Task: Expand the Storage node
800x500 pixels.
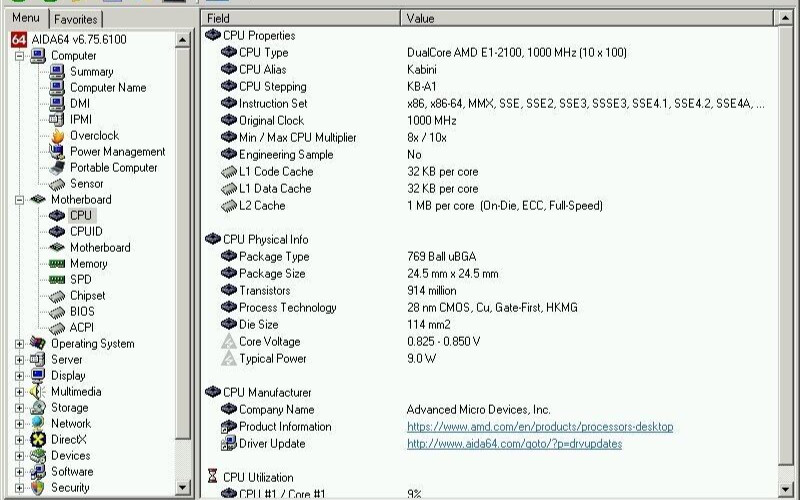Action: coord(19,408)
